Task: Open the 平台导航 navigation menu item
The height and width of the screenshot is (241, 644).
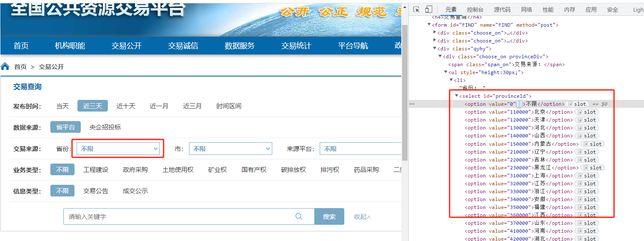Action: pos(353,46)
